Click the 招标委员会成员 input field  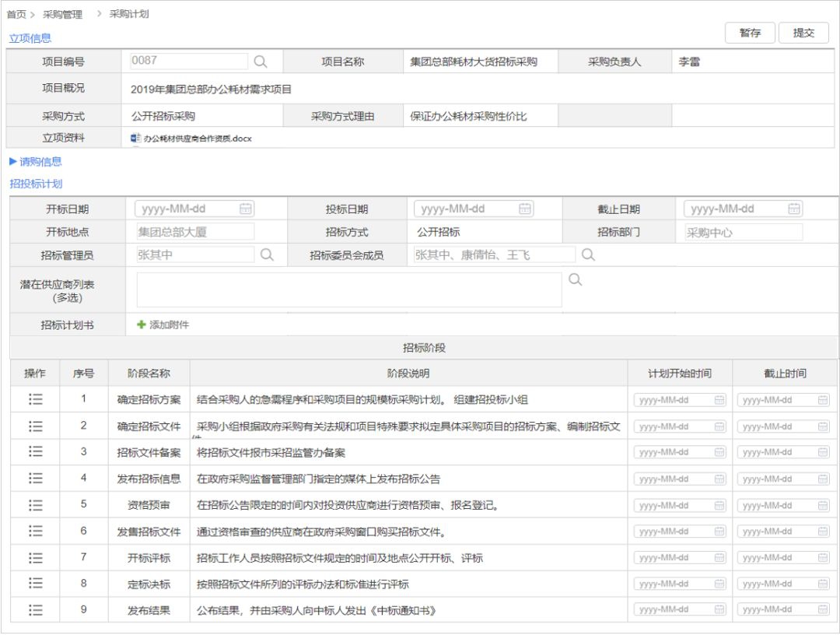[x=495, y=254]
